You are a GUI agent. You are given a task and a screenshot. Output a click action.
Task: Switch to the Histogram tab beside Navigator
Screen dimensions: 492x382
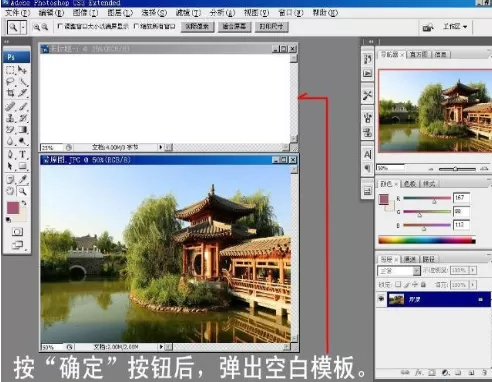418,54
